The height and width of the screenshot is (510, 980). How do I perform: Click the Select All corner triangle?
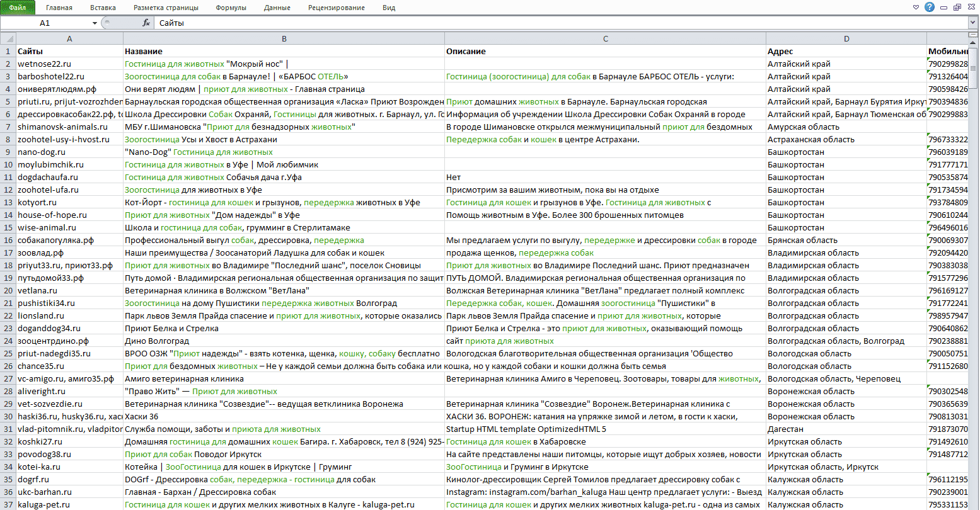click(8, 38)
